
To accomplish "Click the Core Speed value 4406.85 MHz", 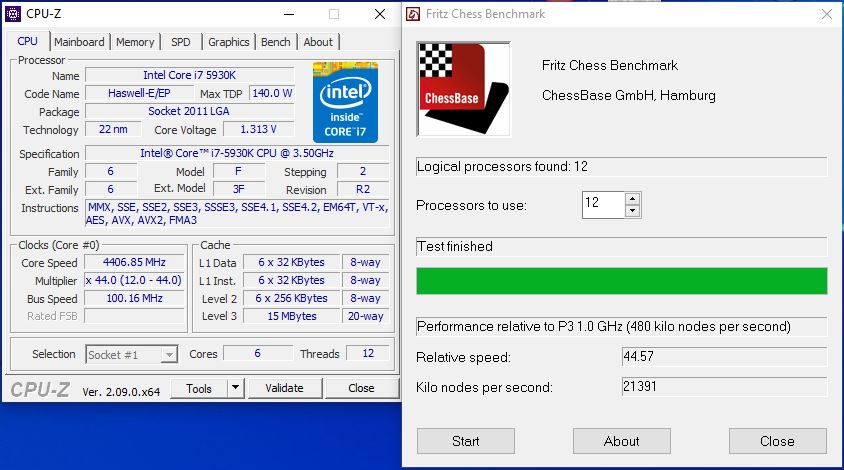I will (135, 262).
